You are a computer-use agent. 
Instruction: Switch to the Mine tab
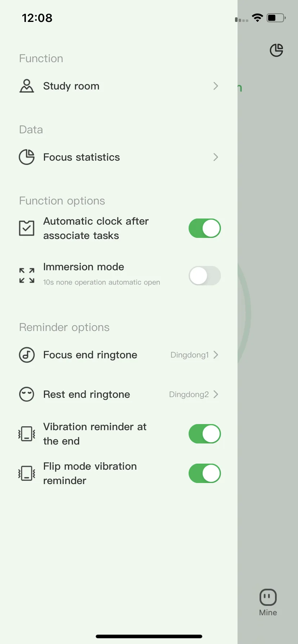click(x=268, y=603)
